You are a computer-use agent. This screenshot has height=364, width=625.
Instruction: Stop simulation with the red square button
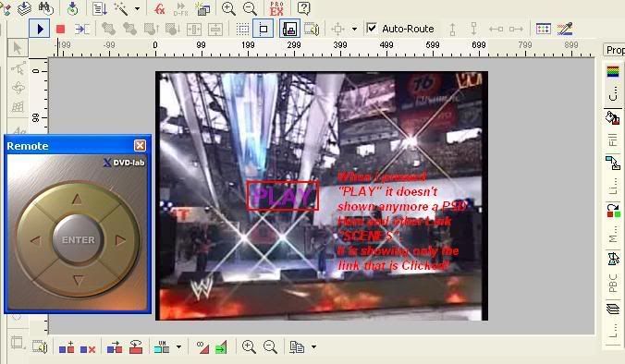[61, 29]
